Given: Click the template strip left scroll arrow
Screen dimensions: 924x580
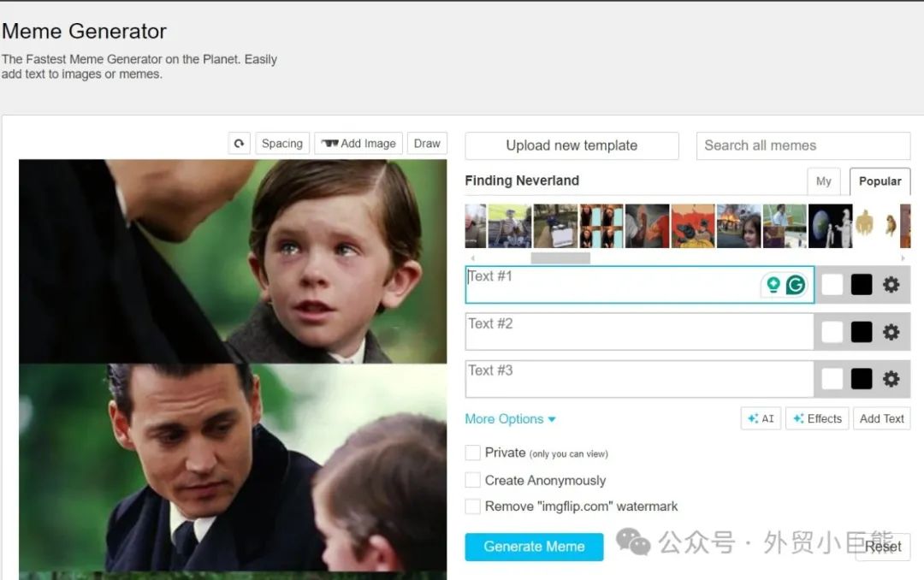Looking at the screenshot, I should pos(472,258).
